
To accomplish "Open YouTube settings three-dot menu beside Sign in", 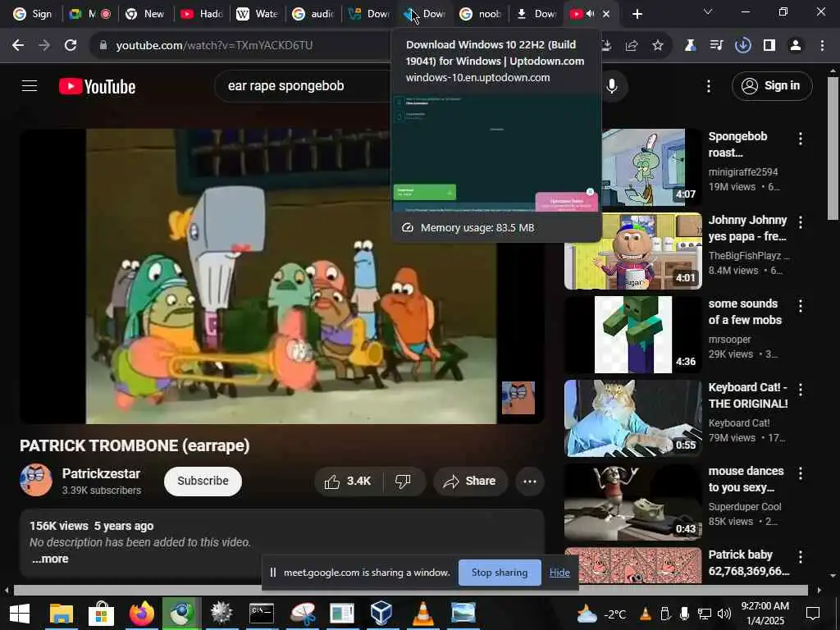I will click(708, 86).
